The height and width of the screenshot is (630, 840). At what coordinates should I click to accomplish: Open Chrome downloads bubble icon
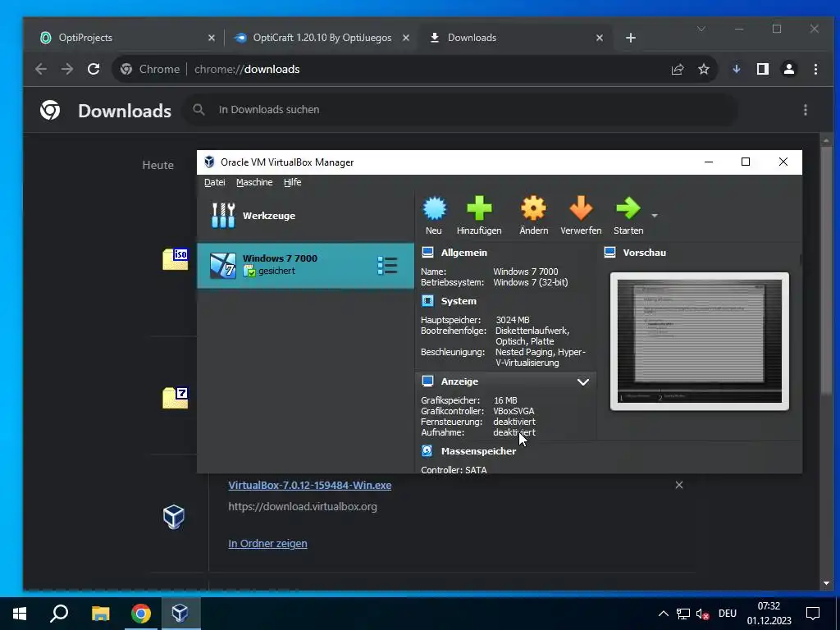(x=737, y=69)
